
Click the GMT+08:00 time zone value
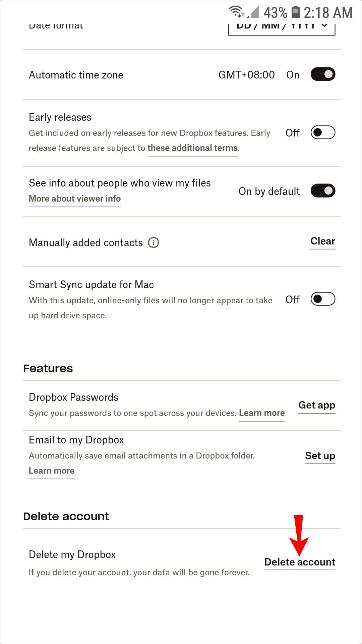pyautogui.click(x=246, y=75)
